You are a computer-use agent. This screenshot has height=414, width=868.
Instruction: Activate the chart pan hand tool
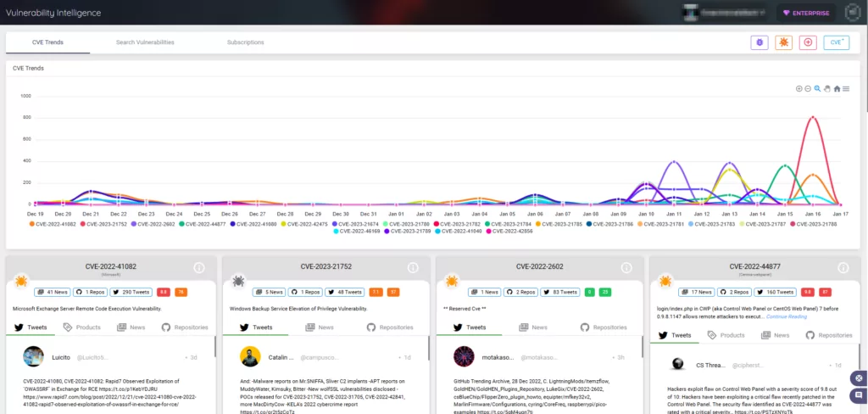pos(827,89)
